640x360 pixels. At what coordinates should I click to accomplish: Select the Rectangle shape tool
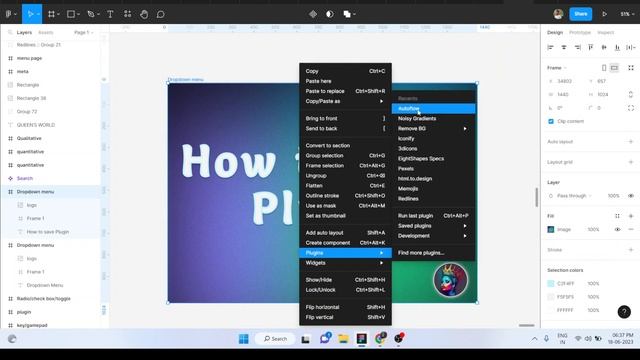[x=71, y=14]
